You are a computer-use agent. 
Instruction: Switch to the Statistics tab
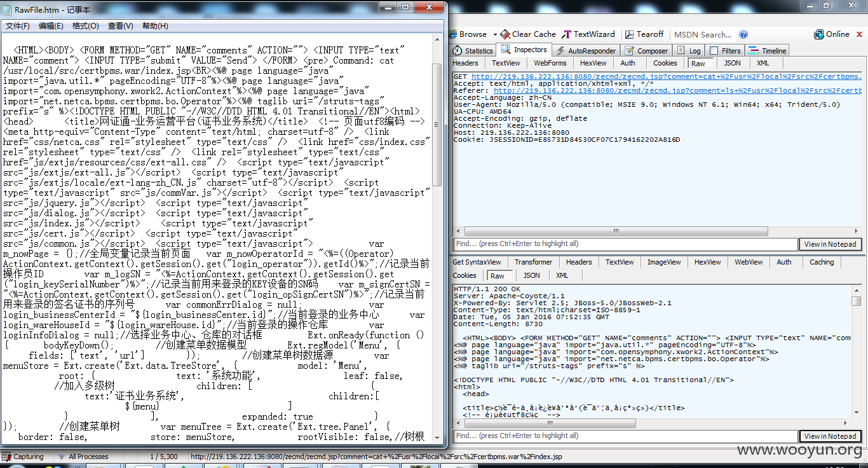[473, 51]
